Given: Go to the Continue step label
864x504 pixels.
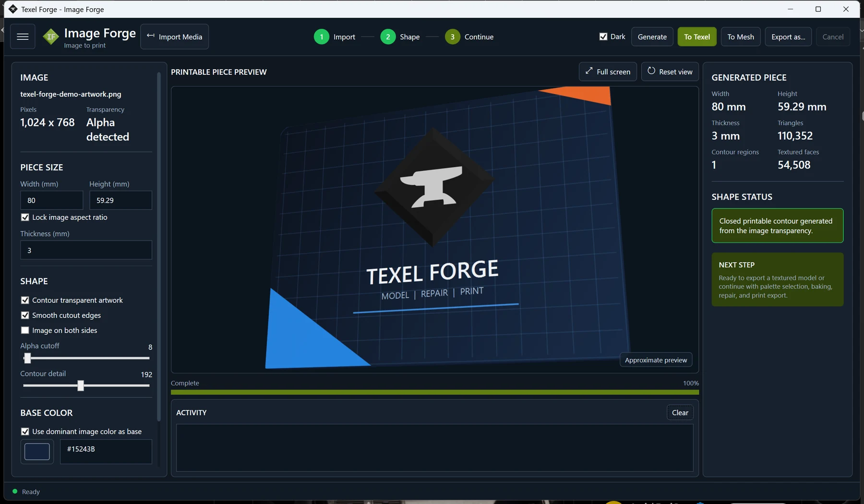Looking at the screenshot, I should (x=479, y=36).
